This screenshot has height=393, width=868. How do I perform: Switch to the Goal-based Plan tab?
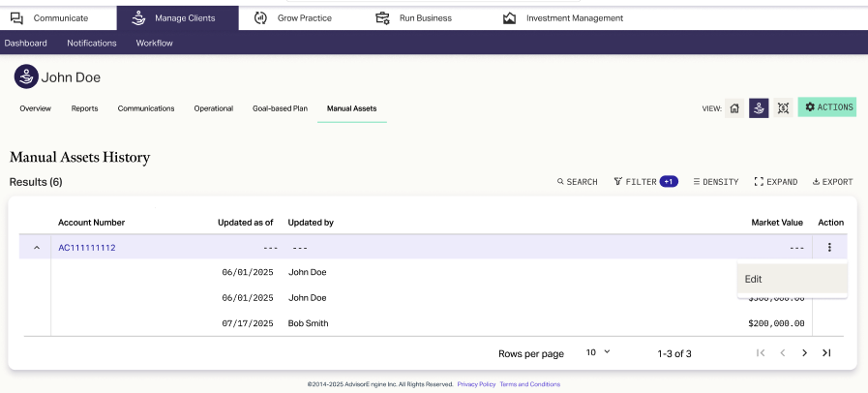[280, 108]
